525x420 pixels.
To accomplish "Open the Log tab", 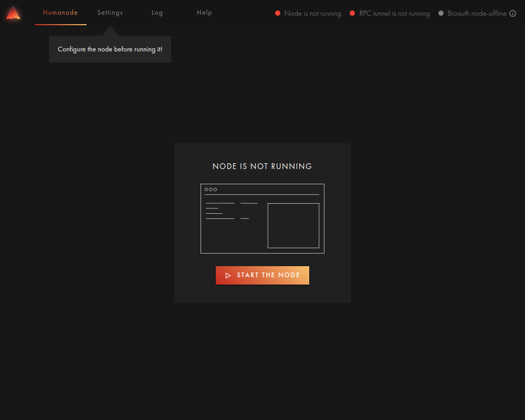I will (x=157, y=13).
